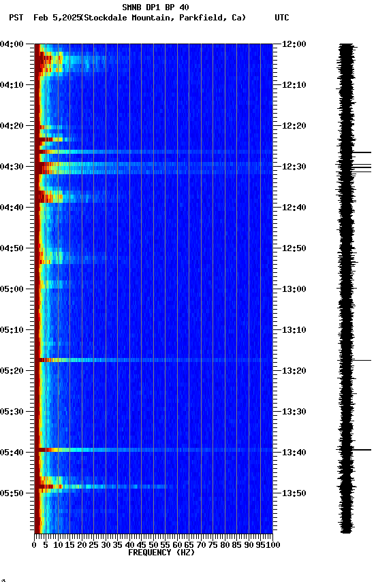Click the spectrogram event streak near 13:48 UTC
The height and width of the screenshot is (588, 376).
tap(101, 487)
